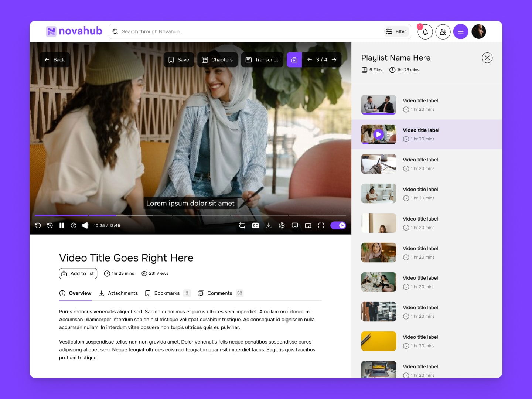Click the Add to list button
This screenshot has height=399, width=532.
pyautogui.click(x=78, y=273)
